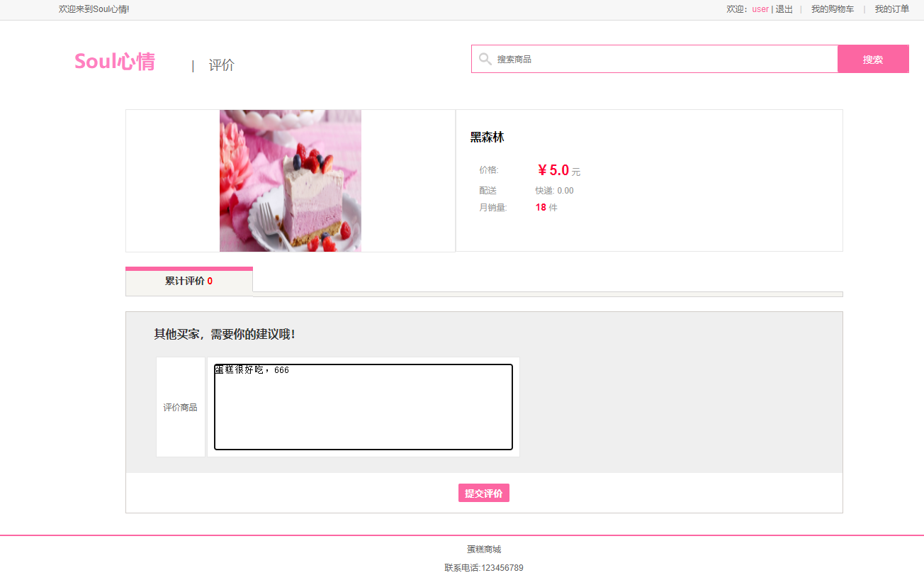Click the user account name

[760, 9]
